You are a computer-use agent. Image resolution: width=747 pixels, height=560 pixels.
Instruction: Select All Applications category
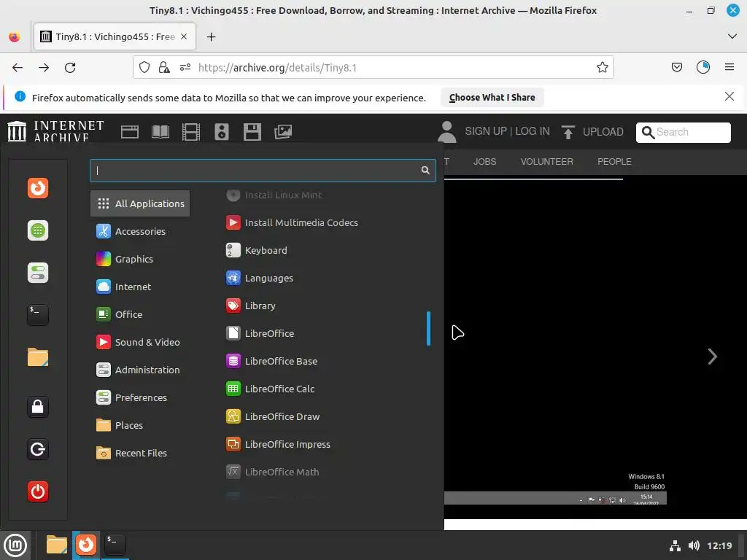[140, 204]
